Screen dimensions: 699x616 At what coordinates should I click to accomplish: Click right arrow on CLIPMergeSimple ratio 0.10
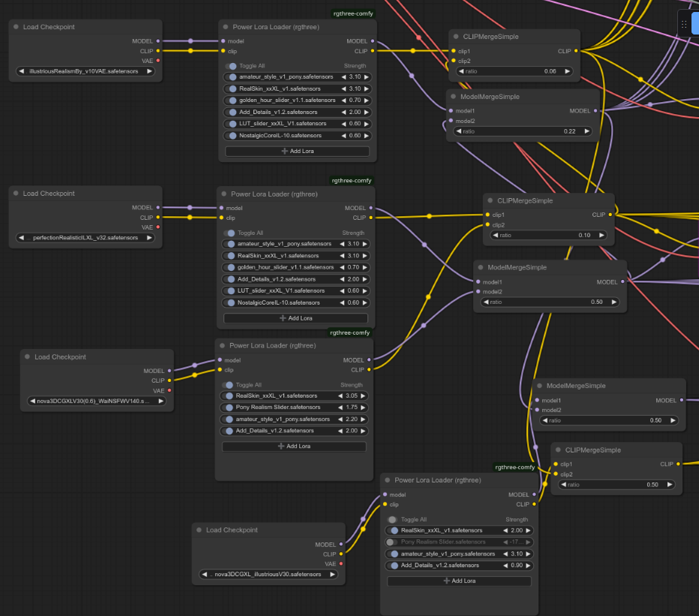(601, 235)
